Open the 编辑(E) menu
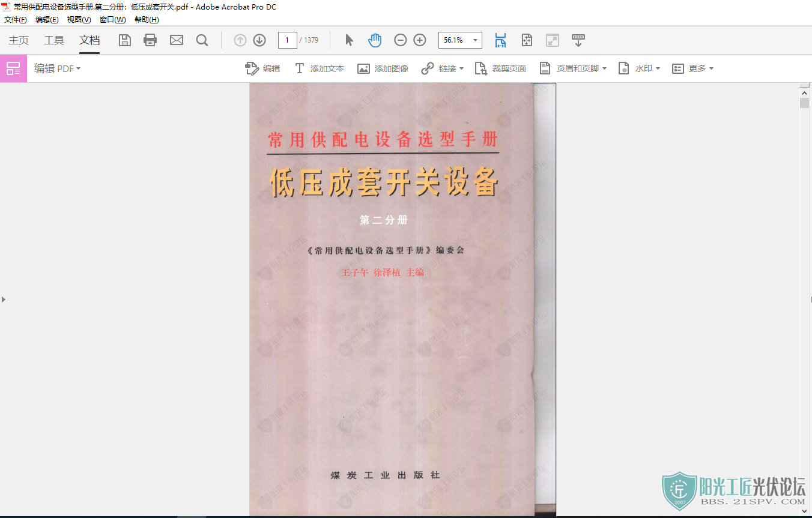This screenshot has width=812, height=518. (47, 19)
